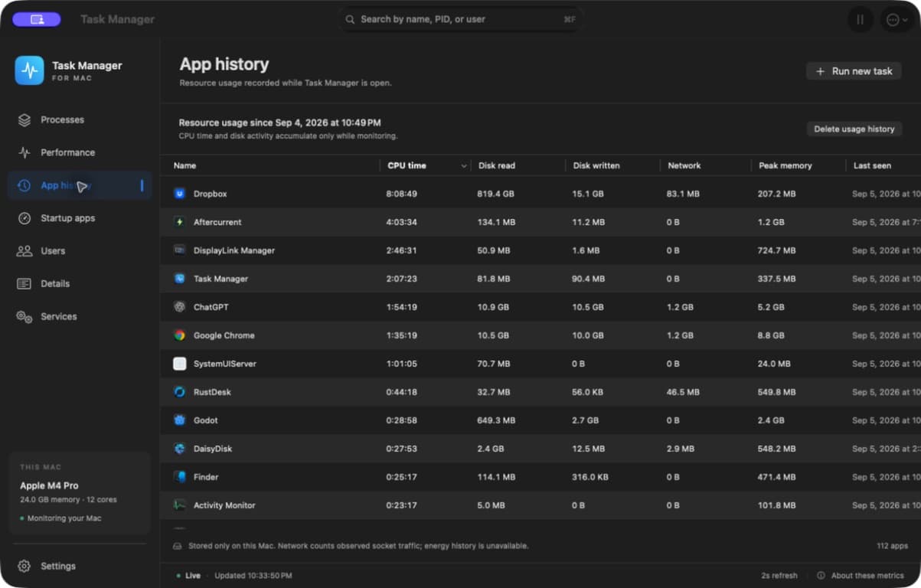Screen dimensions: 921x588
Task: Select App history in sidebar
Action: pos(80,185)
